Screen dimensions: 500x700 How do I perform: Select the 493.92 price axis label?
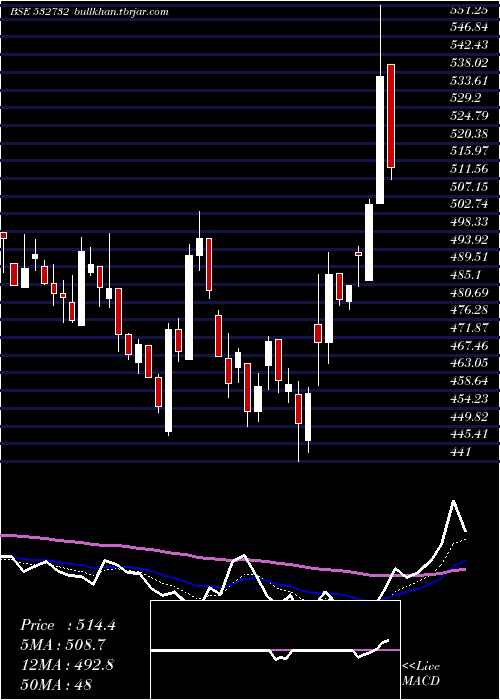coord(469,240)
